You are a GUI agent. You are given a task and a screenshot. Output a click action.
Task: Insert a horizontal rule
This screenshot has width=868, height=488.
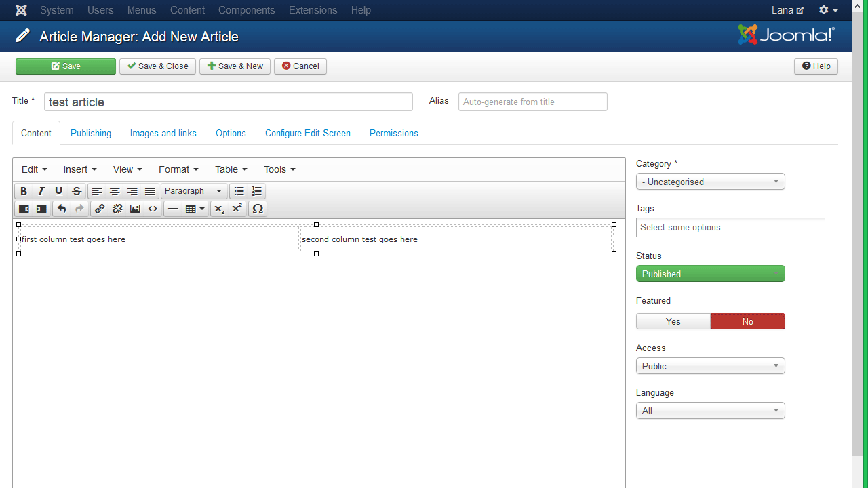pos(173,209)
